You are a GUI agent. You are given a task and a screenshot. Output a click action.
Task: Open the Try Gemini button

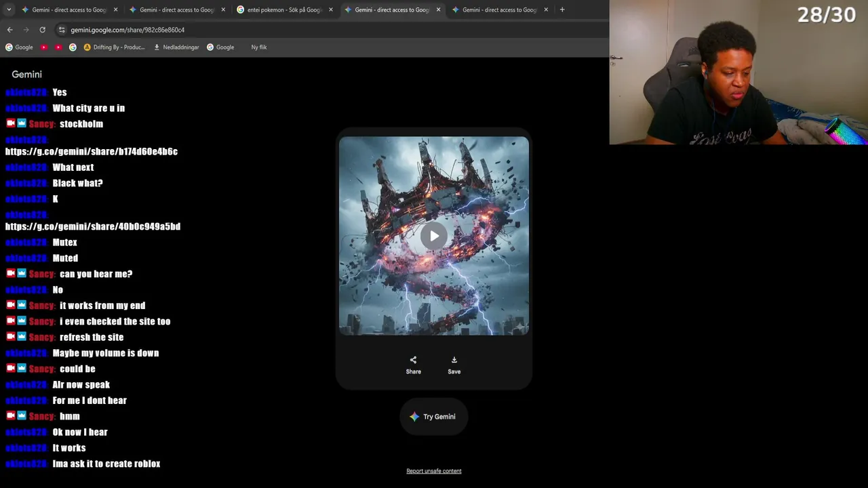point(433,417)
